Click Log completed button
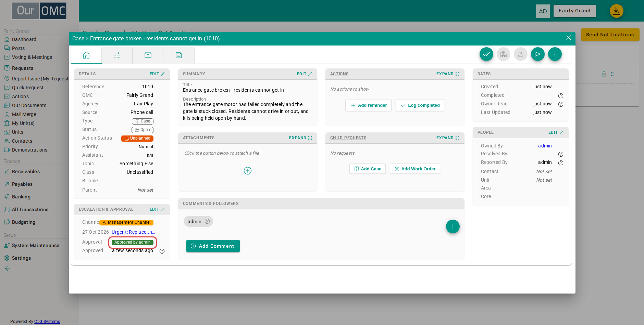 [x=420, y=105]
